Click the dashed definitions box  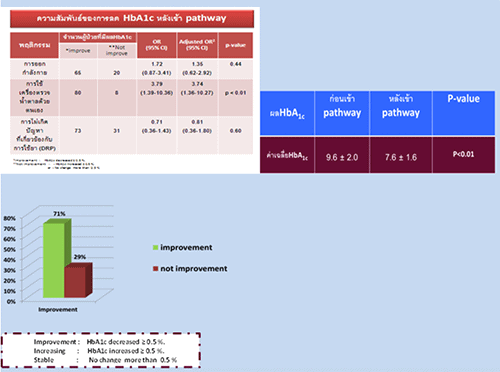tap(101, 350)
